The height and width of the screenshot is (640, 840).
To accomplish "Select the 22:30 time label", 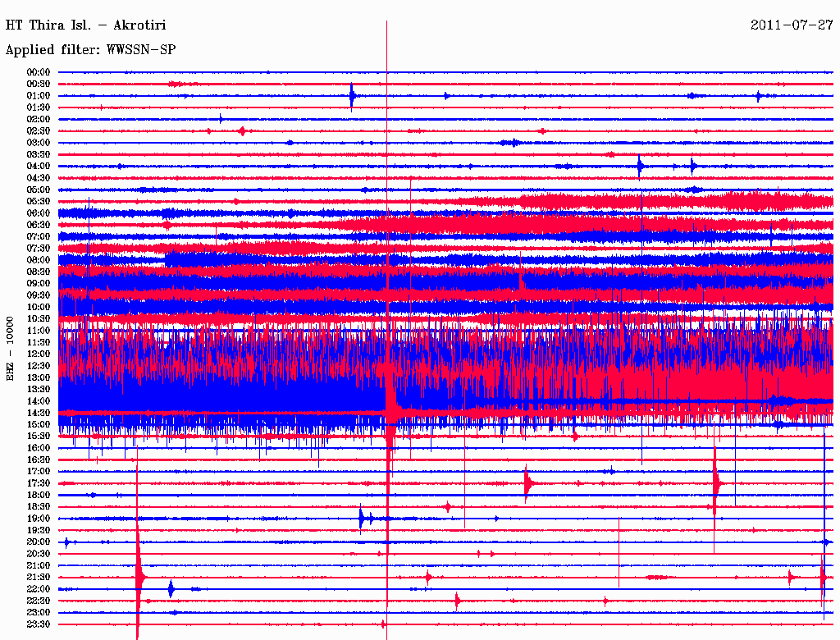I will pos(39,601).
